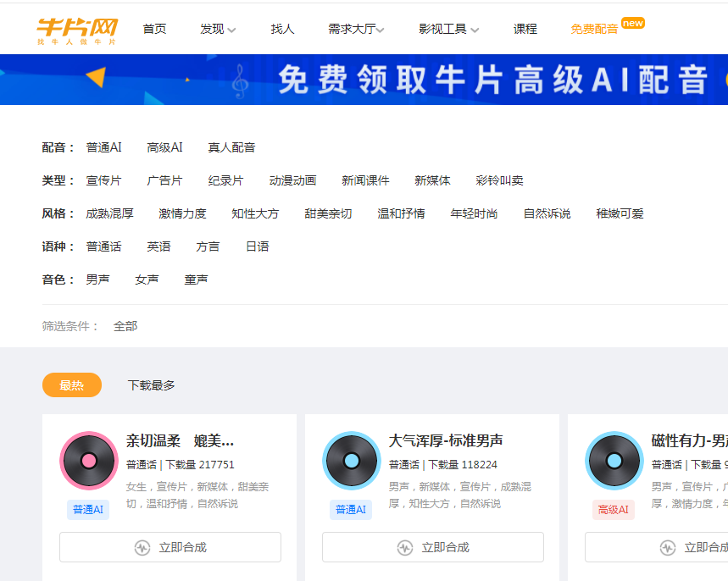
Task: Choose 自然诉说 style filter
Action: point(547,213)
